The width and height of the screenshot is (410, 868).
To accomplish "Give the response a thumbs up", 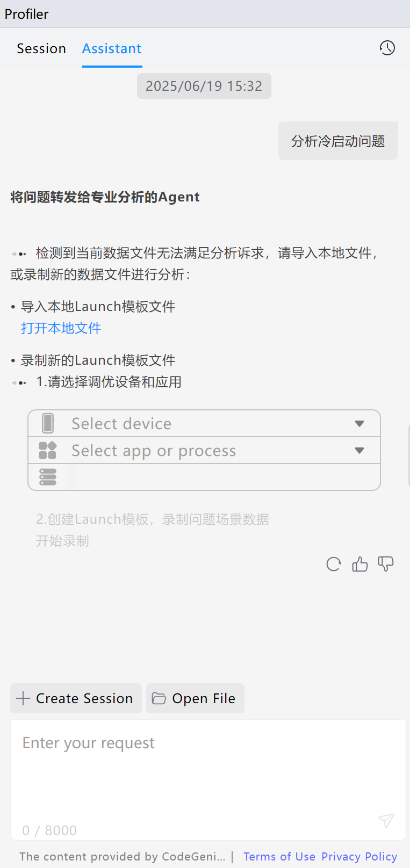I will [x=359, y=564].
